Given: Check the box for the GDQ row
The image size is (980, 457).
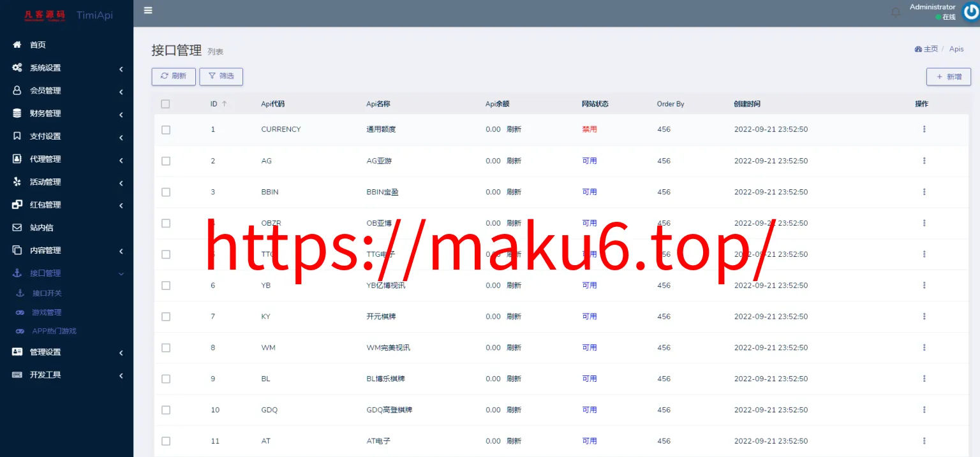Looking at the screenshot, I should point(166,410).
